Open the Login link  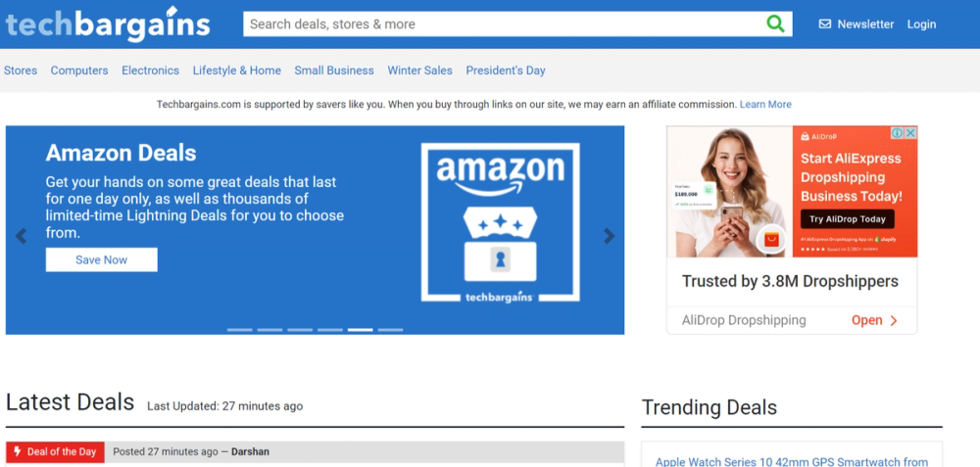[921, 24]
